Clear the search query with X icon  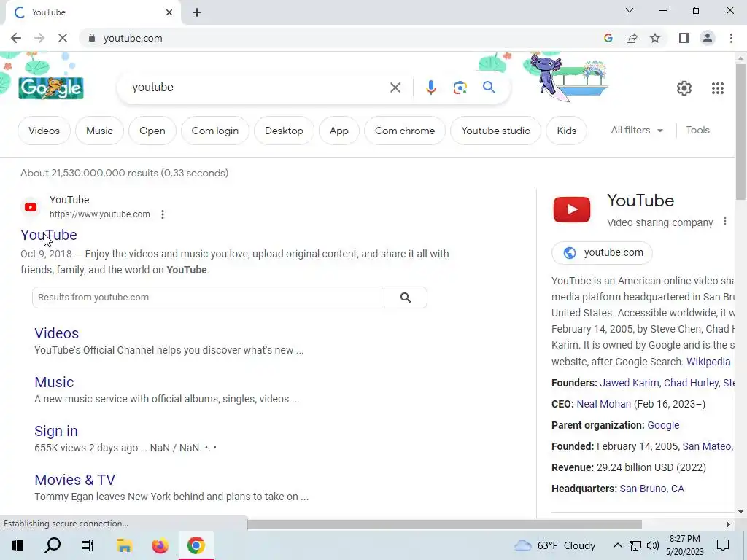tap(395, 87)
